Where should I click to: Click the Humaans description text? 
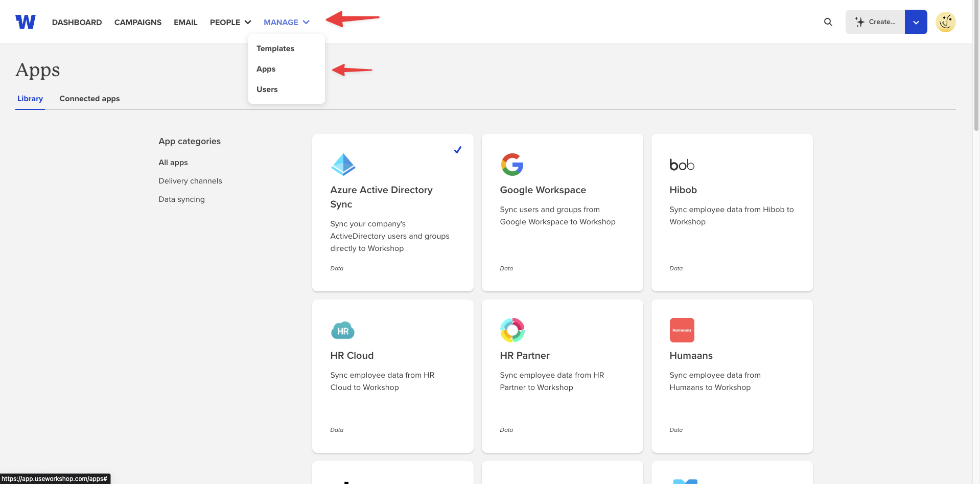click(715, 381)
